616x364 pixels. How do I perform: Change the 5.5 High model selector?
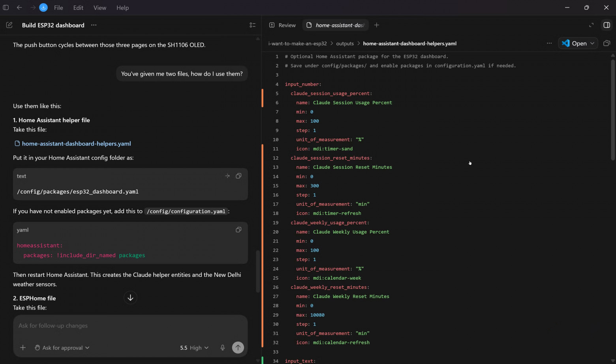point(194,347)
